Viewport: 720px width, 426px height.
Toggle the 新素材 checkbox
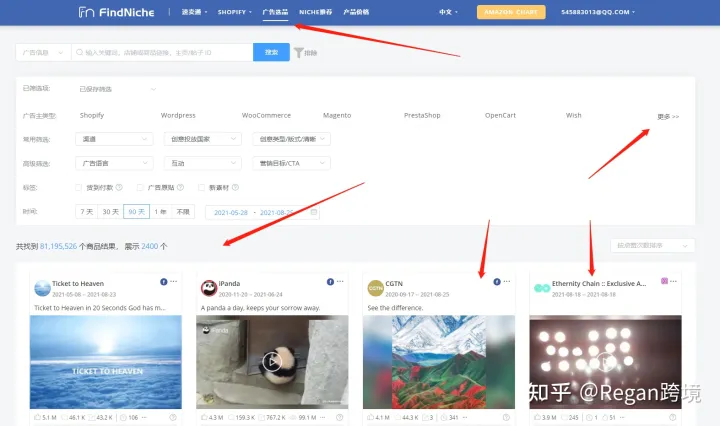coord(201,187)
